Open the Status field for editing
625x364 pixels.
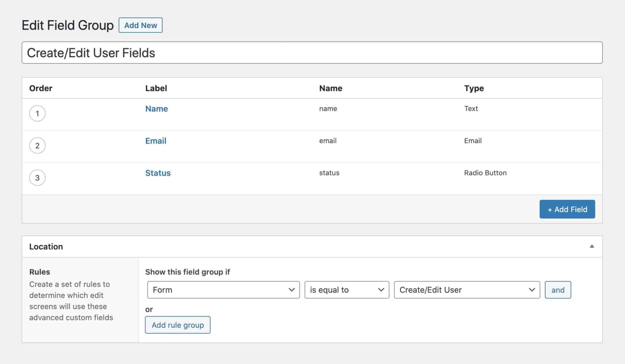pos(158,173)
